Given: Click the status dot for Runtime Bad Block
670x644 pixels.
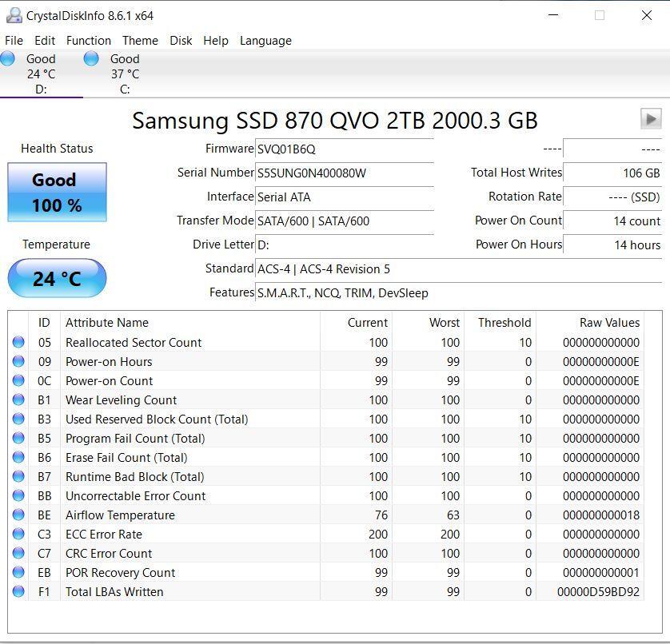Looking at the screenshot, I should [18, 476].
